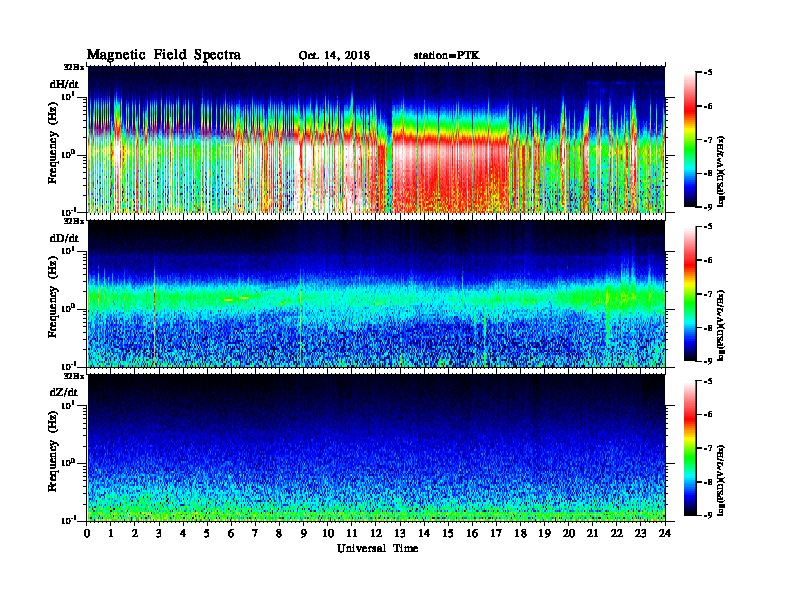Click hour 18 tick label on time axis
Screen dimensions: 792x612
coord(520,534)
